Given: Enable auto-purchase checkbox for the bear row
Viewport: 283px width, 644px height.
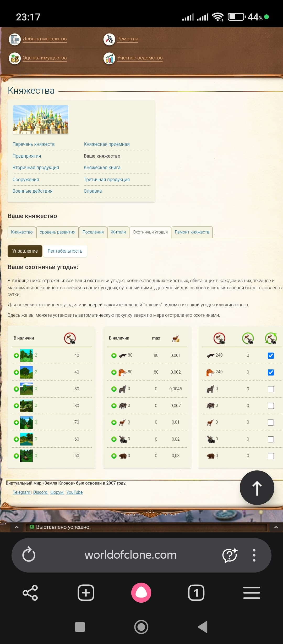Looking at the screenshot, I should 271,456.
